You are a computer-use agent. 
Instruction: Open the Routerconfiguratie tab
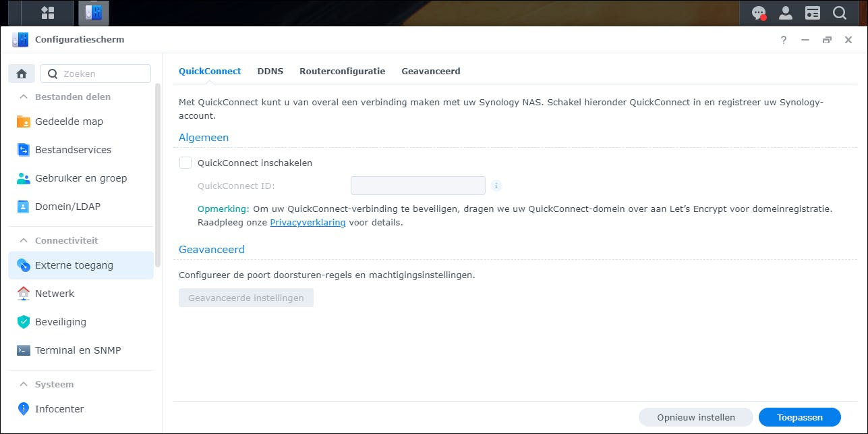pos(343,71)
